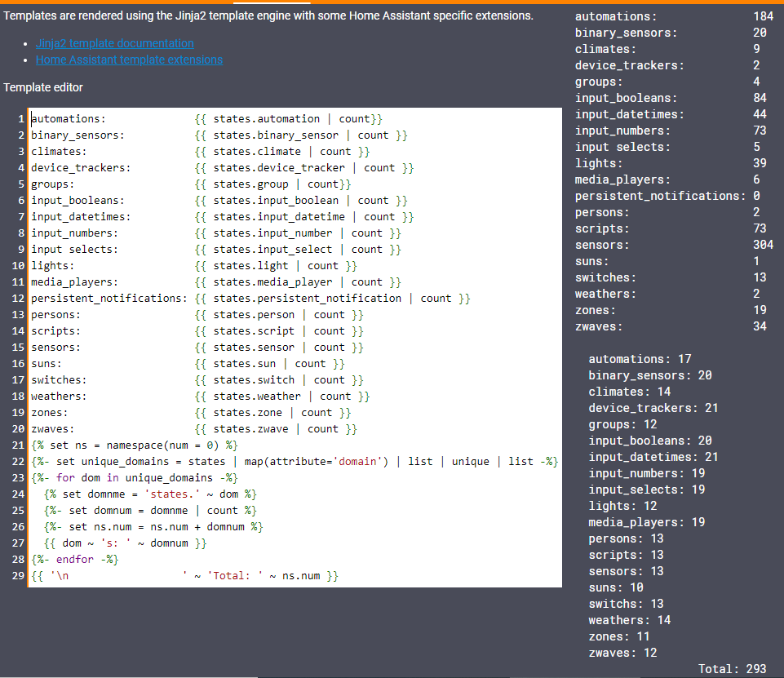Click 'persistent_notifications: 0' in result output

[667, 196]
